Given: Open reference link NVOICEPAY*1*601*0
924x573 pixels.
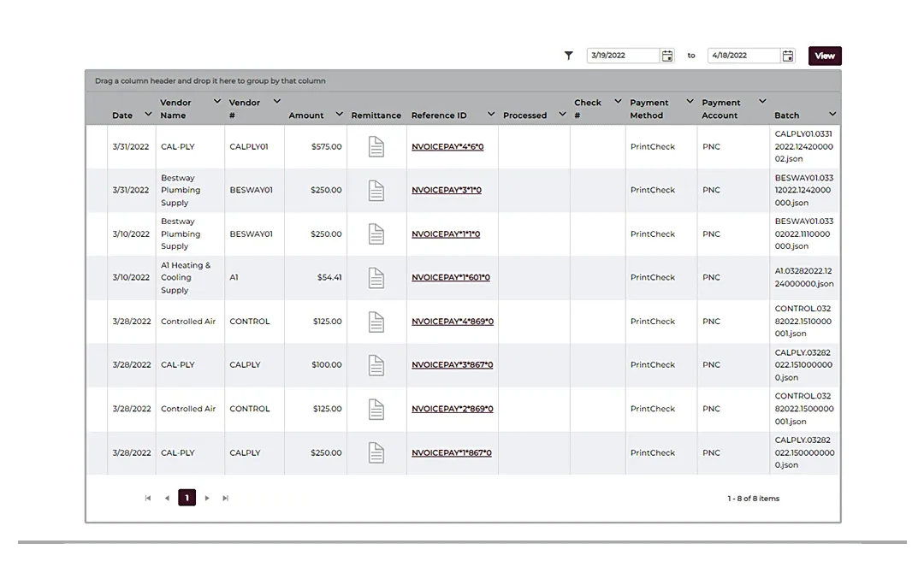Looking at the screenshot, I should pos(451,277).
